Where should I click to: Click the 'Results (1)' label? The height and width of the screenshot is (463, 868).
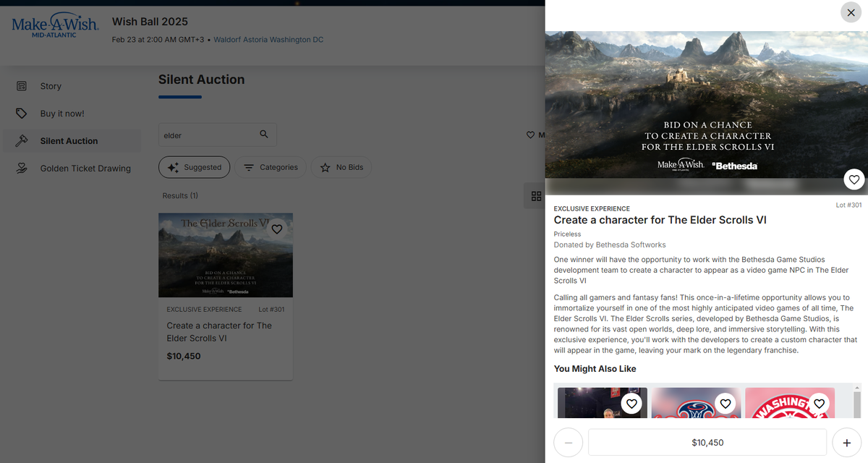click(180, 196)
